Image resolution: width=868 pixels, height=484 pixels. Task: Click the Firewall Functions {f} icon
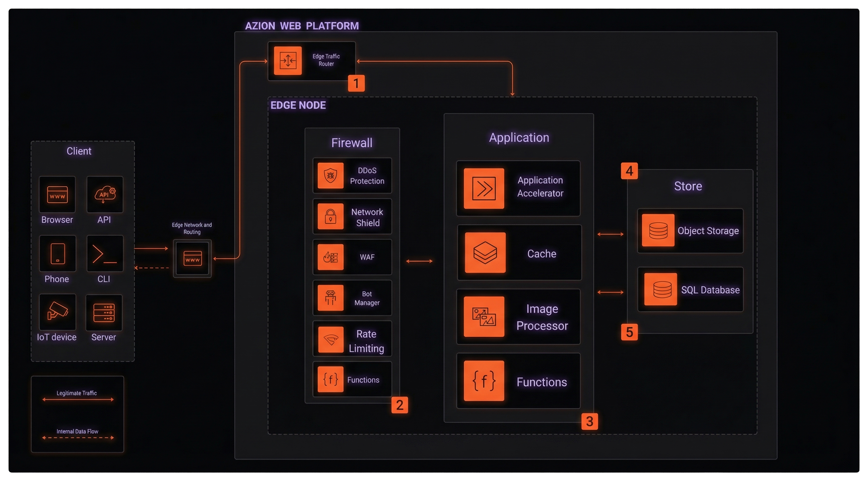pos(331,379)
